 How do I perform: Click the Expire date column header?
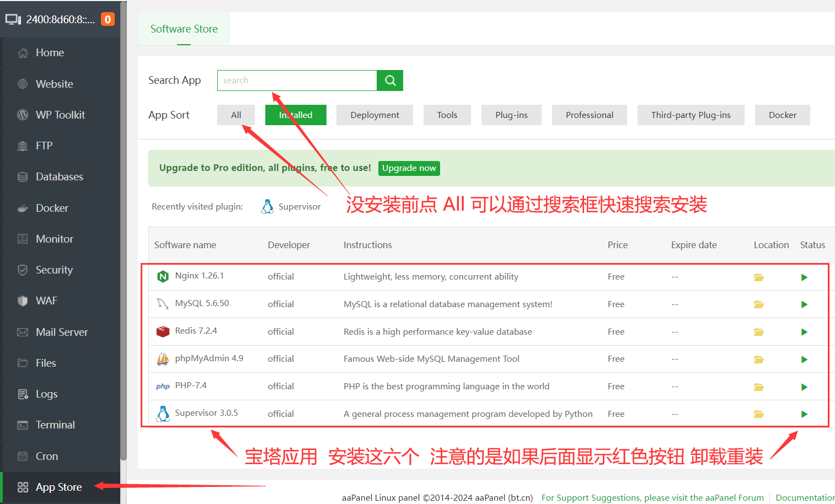click(x=694, y=245)
